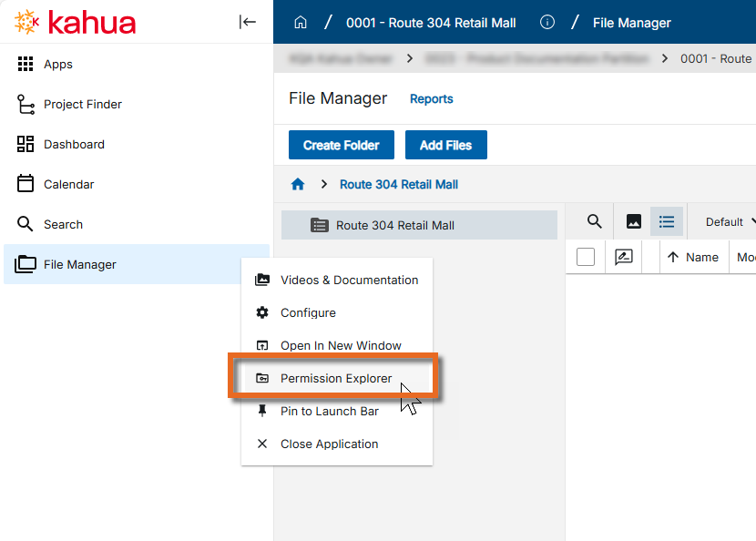
Task: Go to root via breadcrumb home icon
Action: tap(298, 184)
